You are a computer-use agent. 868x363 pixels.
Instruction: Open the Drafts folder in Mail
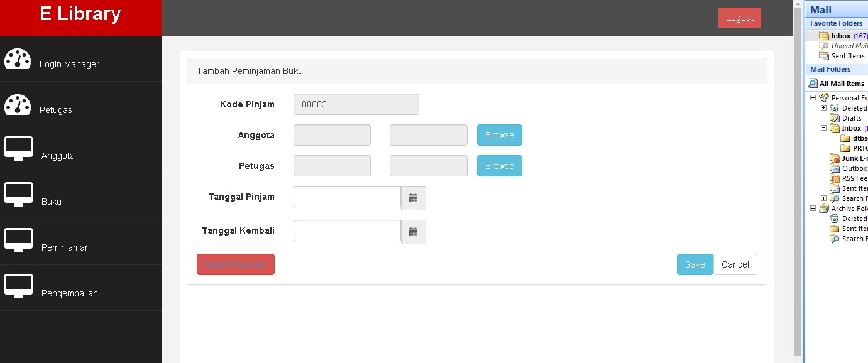click(846, 118)
